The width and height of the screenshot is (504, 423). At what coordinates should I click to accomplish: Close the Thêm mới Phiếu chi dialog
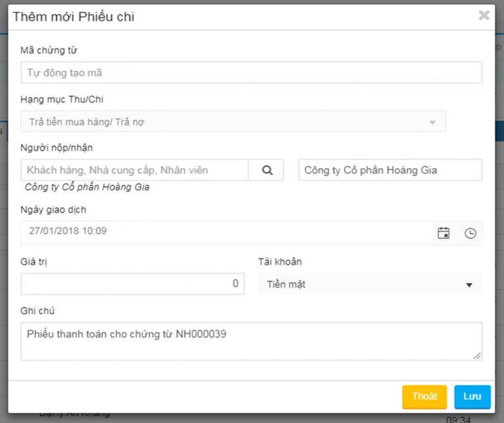click(484, 15)
